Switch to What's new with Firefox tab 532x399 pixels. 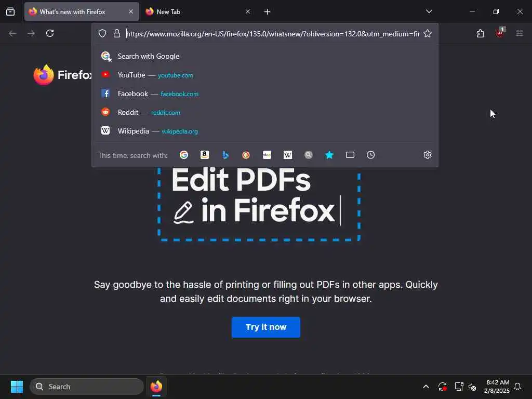[x=82, y=11]
